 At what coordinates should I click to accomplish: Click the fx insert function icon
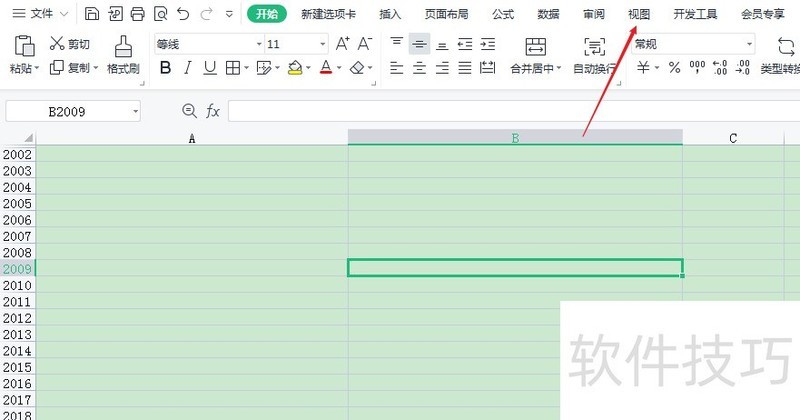point(213,111)
